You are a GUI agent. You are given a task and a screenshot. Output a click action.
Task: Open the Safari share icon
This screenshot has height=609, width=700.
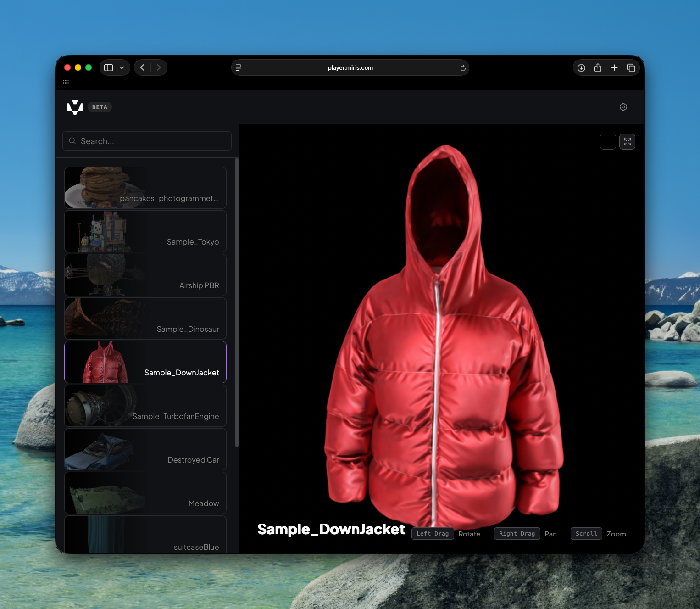point(598,67)
